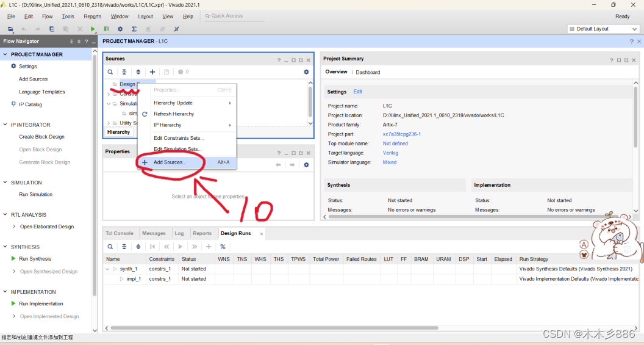Click the Search icon in Sources panel
644x345 pixels.
[x=110, y=72]
